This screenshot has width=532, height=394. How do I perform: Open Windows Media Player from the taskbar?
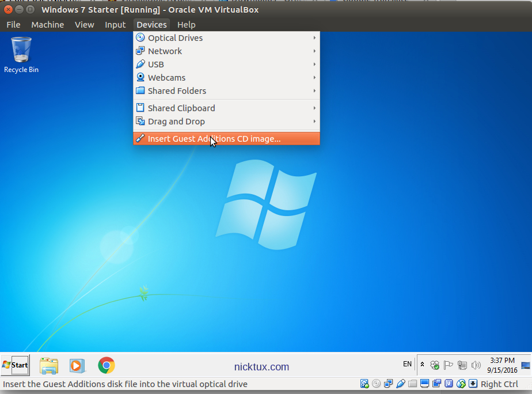[77, 365]
